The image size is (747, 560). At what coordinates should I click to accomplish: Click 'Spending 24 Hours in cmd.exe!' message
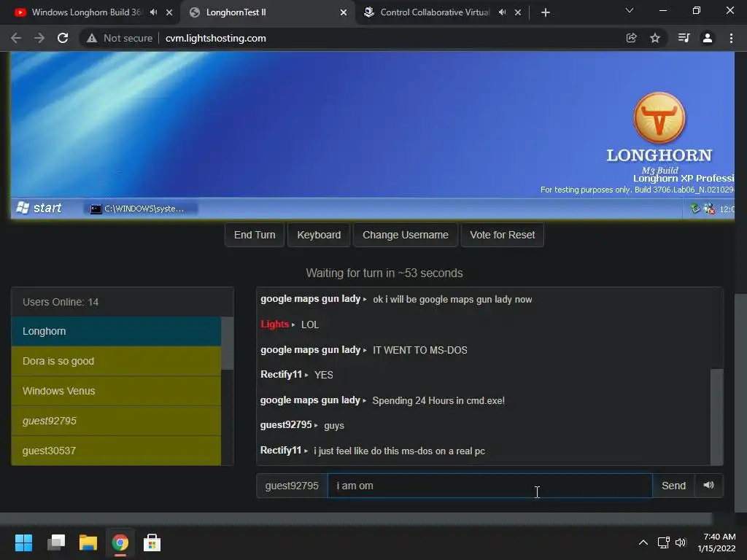coord(438,400)
